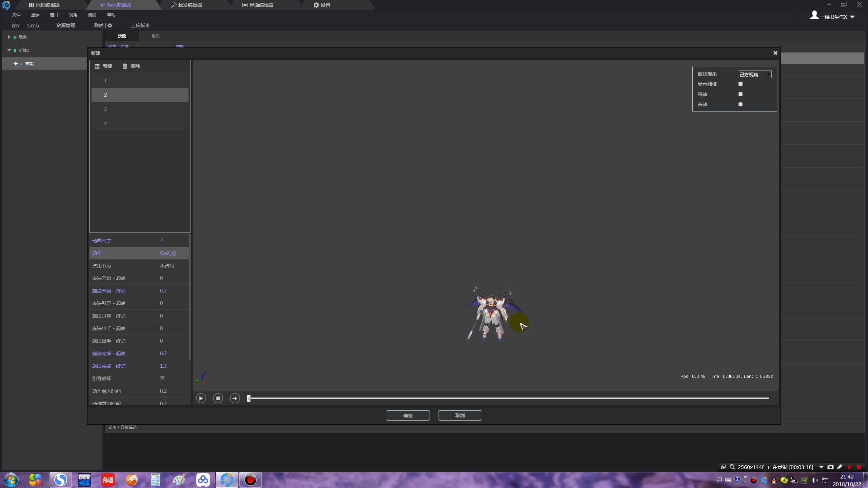This screenshot has height=488, width=868.
Task: Open the 敌我视角 dropdown
Action: pos(755,74)
